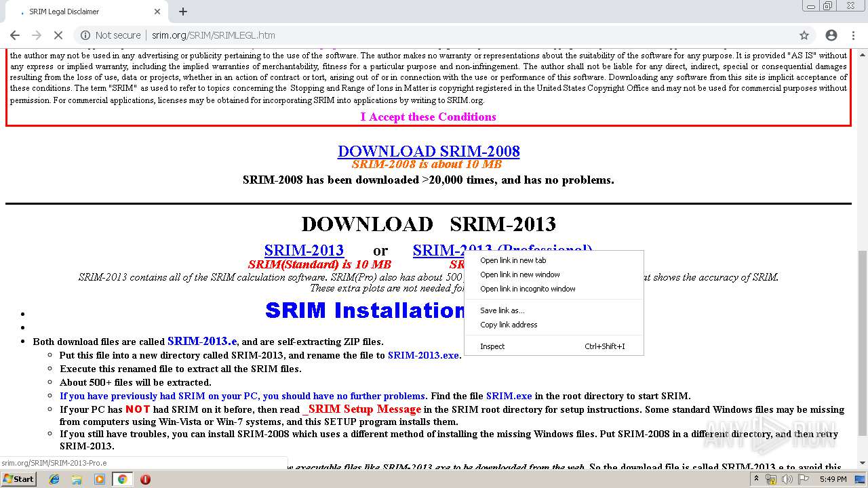The image size is (868, 488).
Task: Click the red NOT word
Action: coord(138,409)
